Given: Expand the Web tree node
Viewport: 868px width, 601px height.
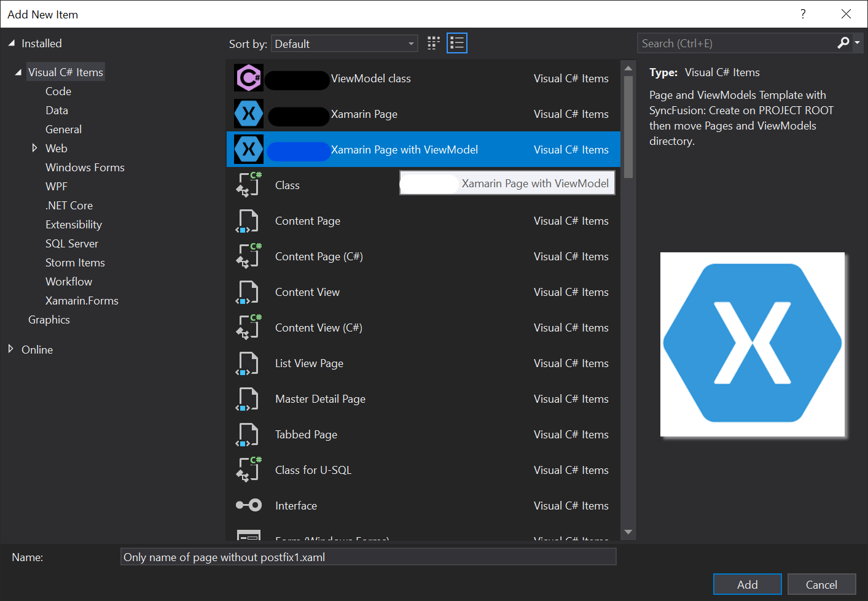Looking at the screenshot, I should [x=35, y=148].
